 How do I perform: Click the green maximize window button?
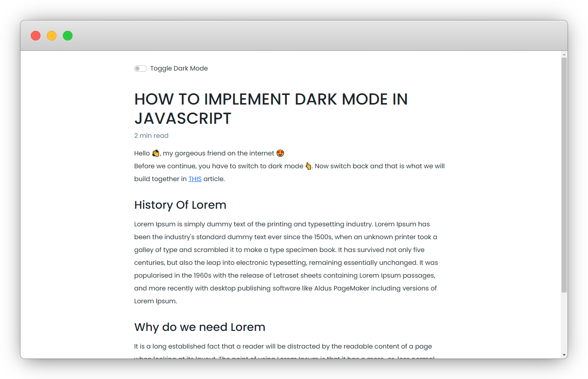click(x=68, y=36)
